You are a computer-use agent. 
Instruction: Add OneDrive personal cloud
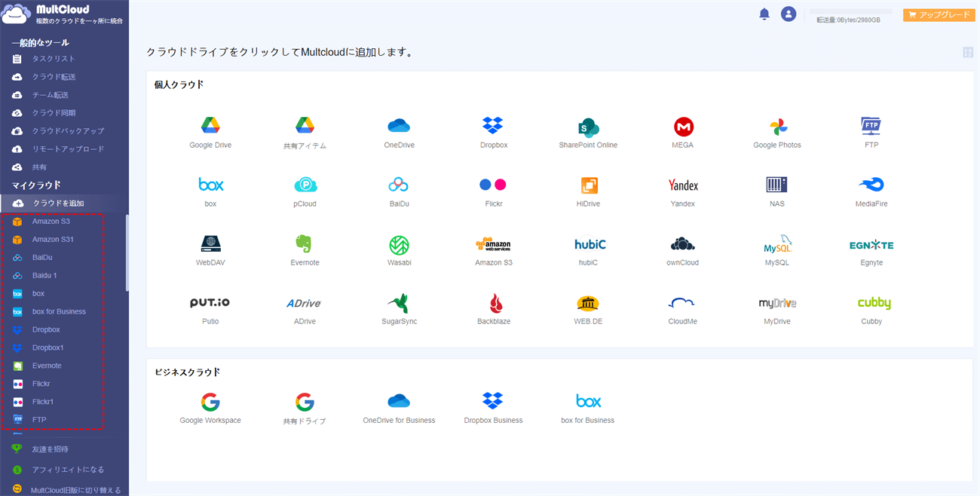click(399, 126)
